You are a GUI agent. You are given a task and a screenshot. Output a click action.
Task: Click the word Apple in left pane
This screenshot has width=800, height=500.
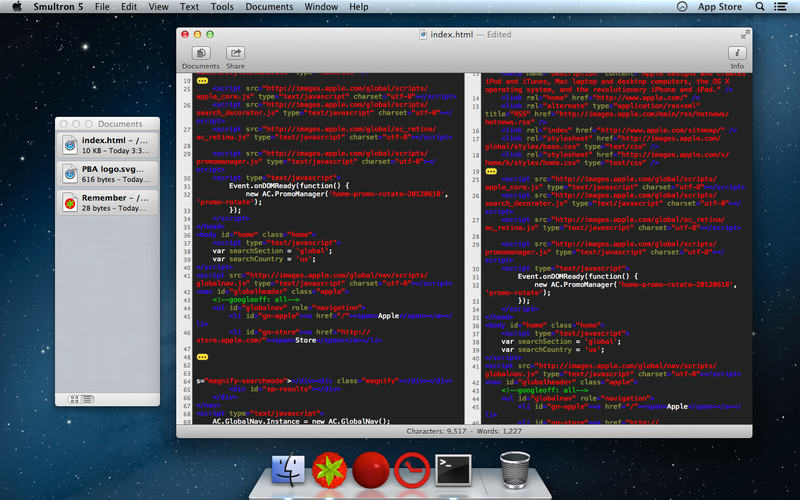click(388, 316)
